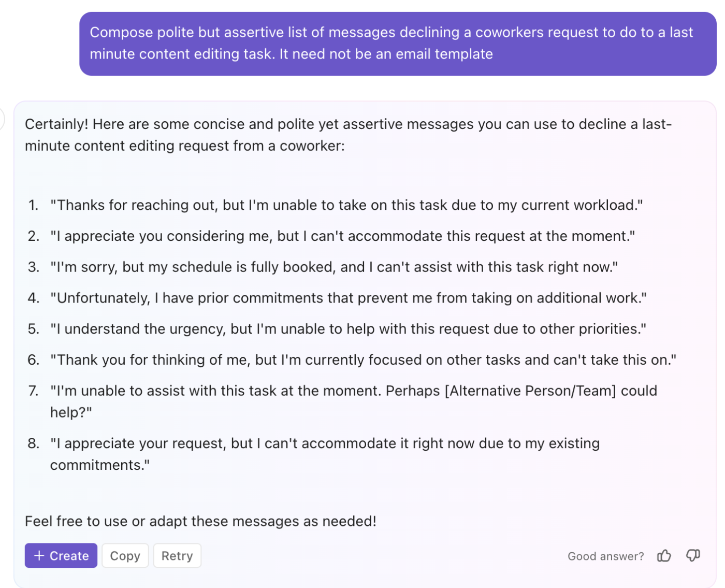Copy the response using the Copy button

pos(125,555)
